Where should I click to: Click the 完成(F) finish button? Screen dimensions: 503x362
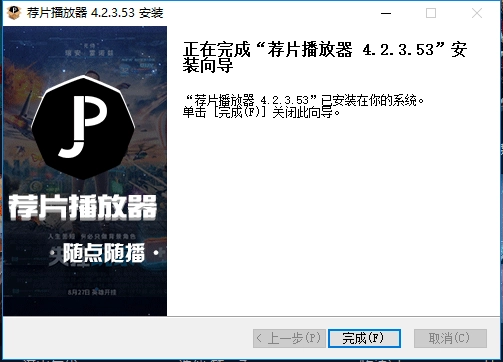pyautogui.click(x=364, y=338)
